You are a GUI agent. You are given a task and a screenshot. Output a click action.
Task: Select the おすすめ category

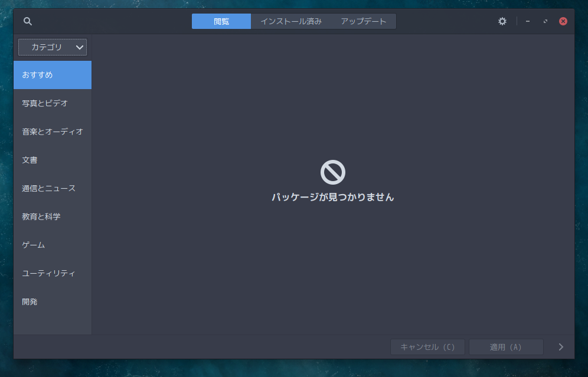pyautogui.click(x=53, y=75)
